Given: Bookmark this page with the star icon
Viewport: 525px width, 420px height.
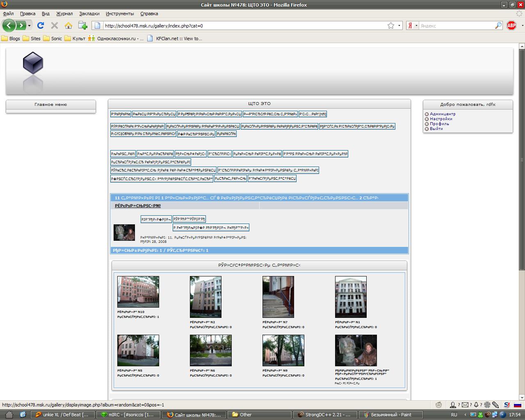Looking at the screenshot, I should [391, 25].
